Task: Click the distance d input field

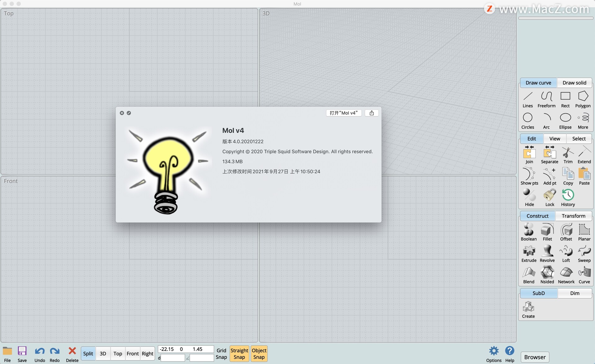Action: pyautogui.click(x=173, y=358)
